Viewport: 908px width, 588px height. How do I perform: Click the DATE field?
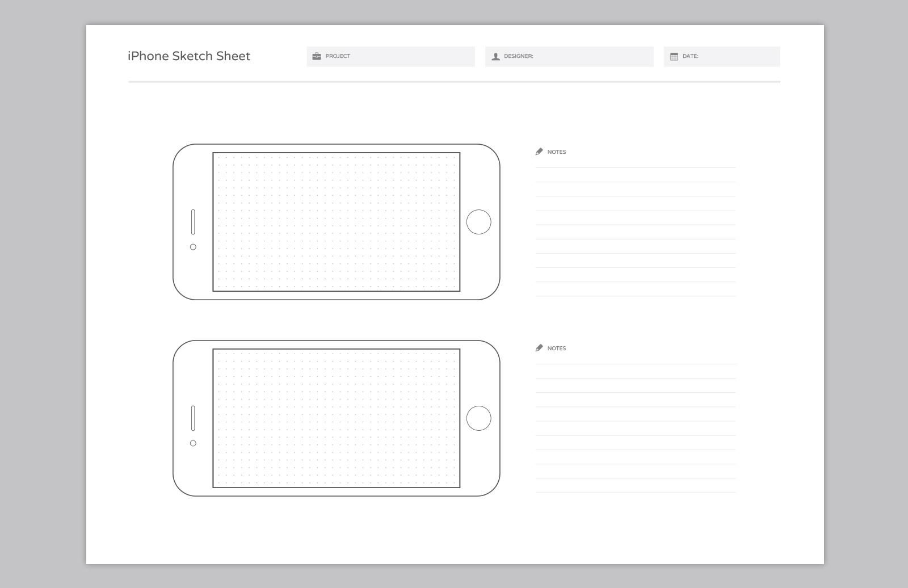point(722,57)
